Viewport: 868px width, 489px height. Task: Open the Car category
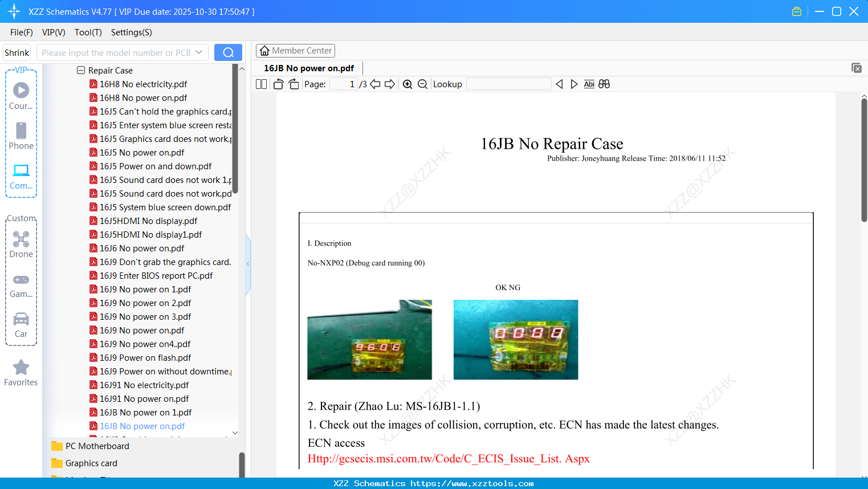point(21,325)
